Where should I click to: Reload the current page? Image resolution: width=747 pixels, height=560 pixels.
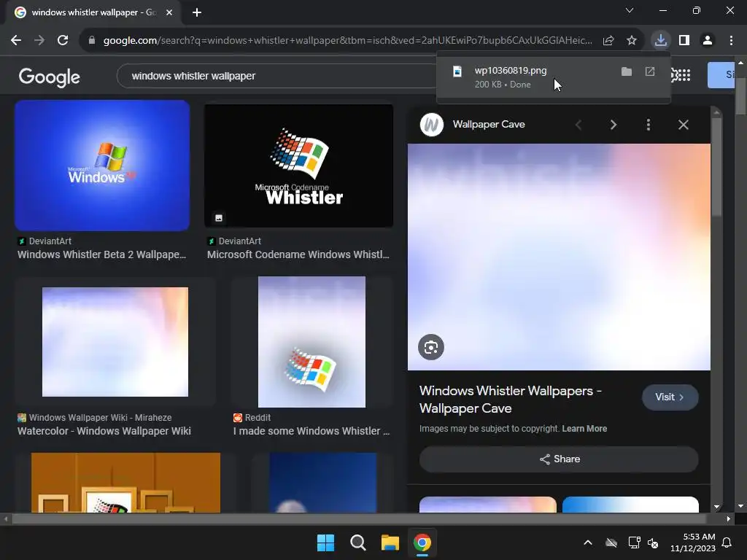(63, 41)
